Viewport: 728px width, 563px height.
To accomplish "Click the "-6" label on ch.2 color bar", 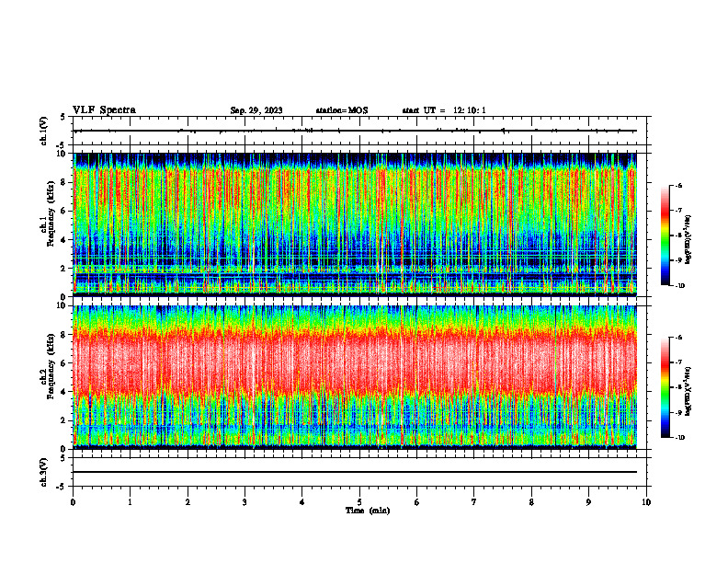I will [x=678, y=338].
